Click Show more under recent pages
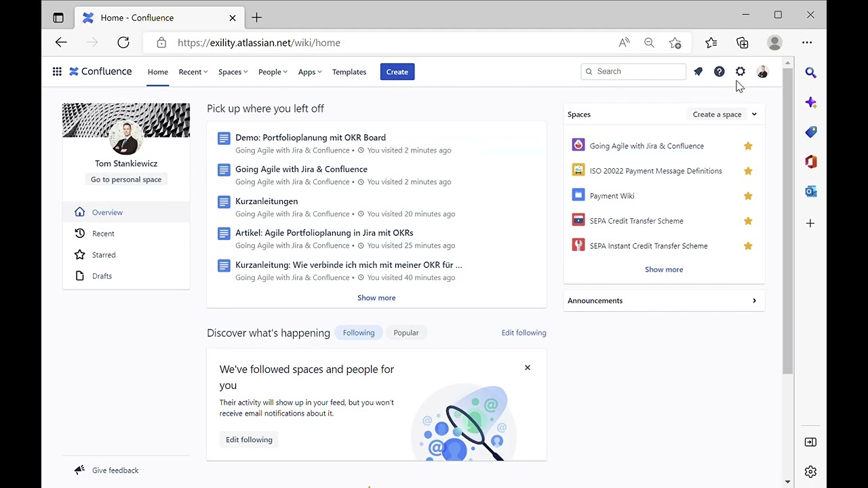Viewport: 868px width, 488px height. pyautogui.click(x=376, y=298)
